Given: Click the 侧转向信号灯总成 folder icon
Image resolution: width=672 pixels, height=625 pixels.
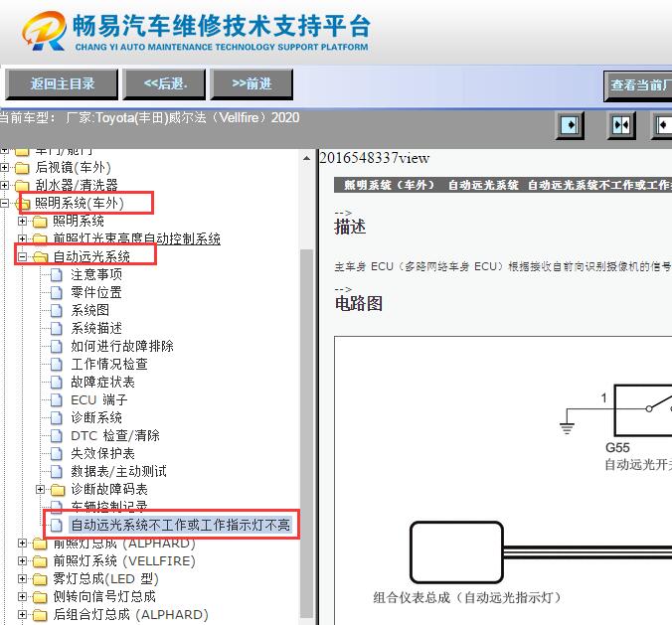Looking at the screenshot, I should tap(40, 597).
